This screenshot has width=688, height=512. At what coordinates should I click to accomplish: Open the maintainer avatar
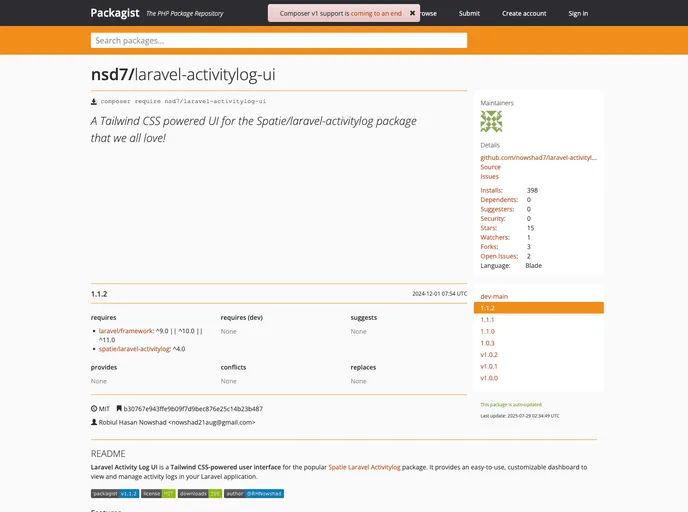tap(491, 122)
